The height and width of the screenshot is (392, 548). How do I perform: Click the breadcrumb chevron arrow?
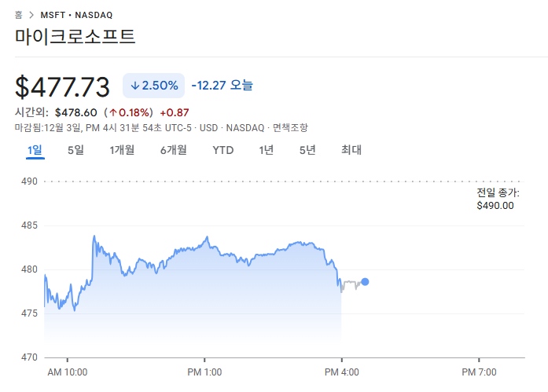coord(31,15)
